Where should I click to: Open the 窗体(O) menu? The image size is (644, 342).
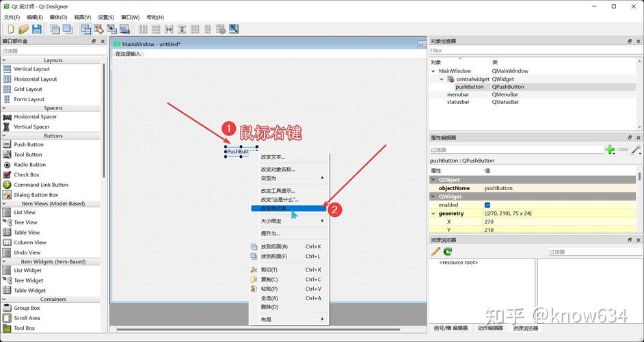click(58, 17)
